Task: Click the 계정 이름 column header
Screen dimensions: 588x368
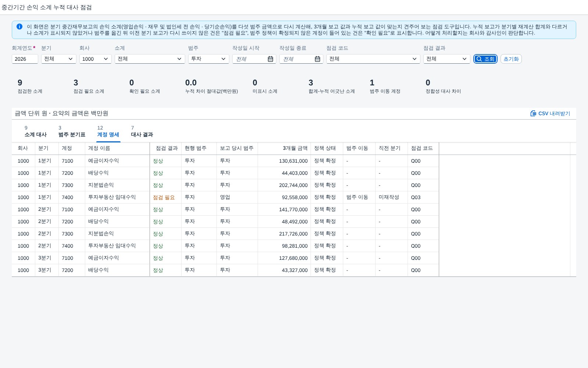Action: (x=117, y=148)
